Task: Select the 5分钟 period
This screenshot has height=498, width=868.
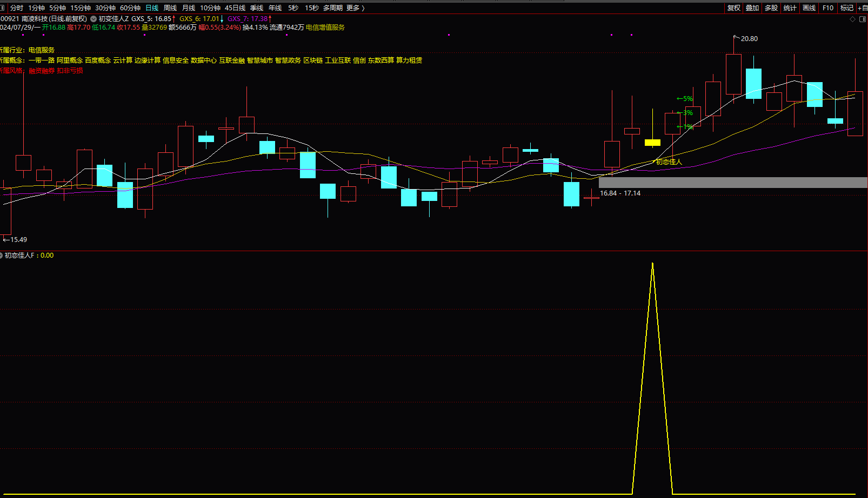Action: 58,8
